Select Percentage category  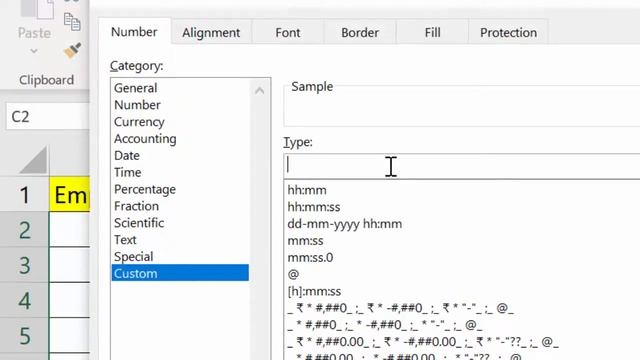pos(180,189)
